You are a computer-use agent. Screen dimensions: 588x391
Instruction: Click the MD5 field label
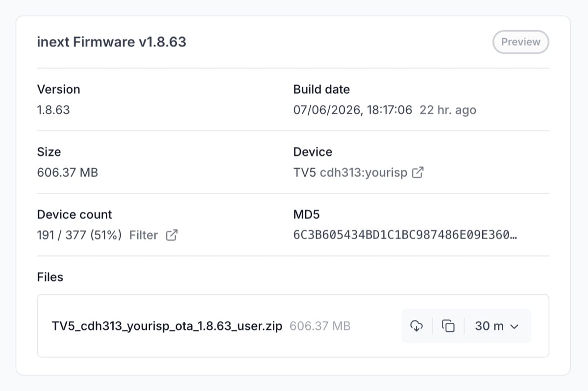pos(306,214)
